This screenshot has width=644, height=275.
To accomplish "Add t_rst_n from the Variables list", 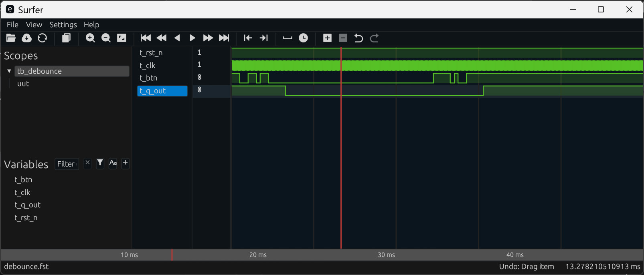I will click(x=26, y=218).
